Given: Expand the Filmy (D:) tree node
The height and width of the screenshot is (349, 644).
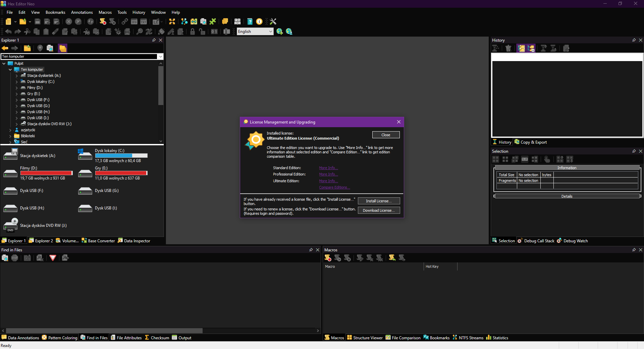Looking at the screenshot, I should (x=17, y=88).
